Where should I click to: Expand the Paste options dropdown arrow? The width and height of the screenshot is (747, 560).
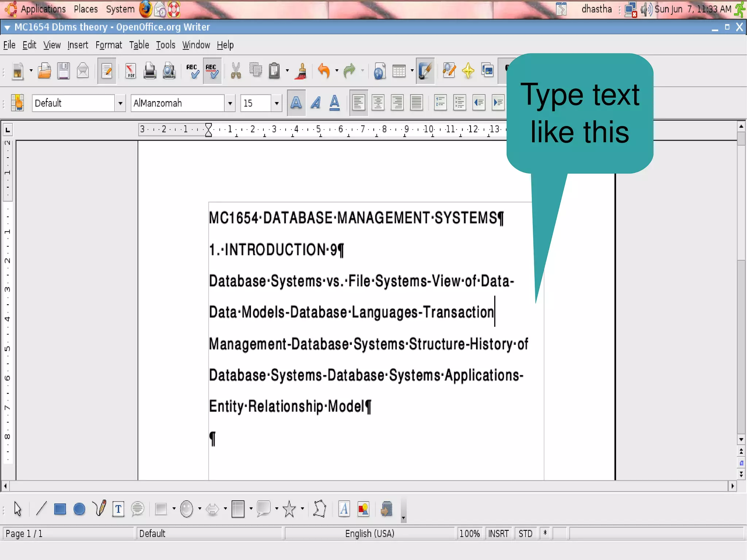click(287, 71)
